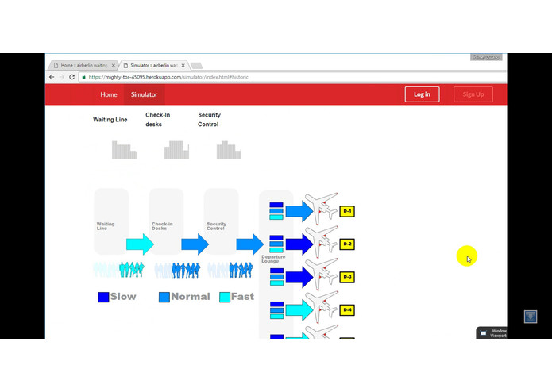The image size is (552, 392).
Task: Select the yellow D-3 gate label
Action: (347, 277)
